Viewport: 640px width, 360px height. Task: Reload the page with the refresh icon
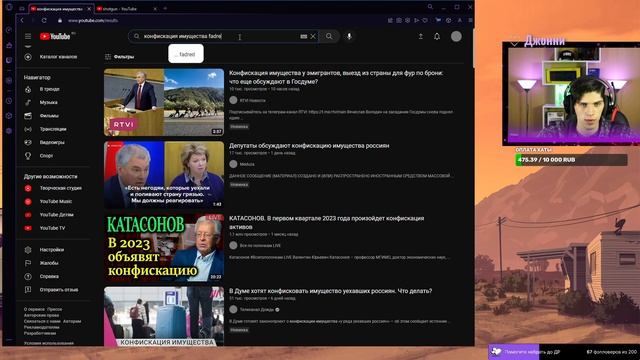pos(44,20)
